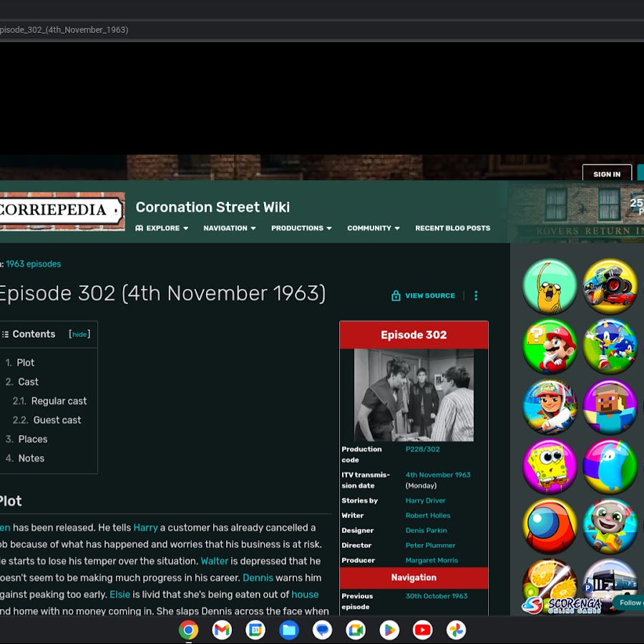Open Gmail from the shelf
This screenshot has height=644, width=644.
[222, 630]
